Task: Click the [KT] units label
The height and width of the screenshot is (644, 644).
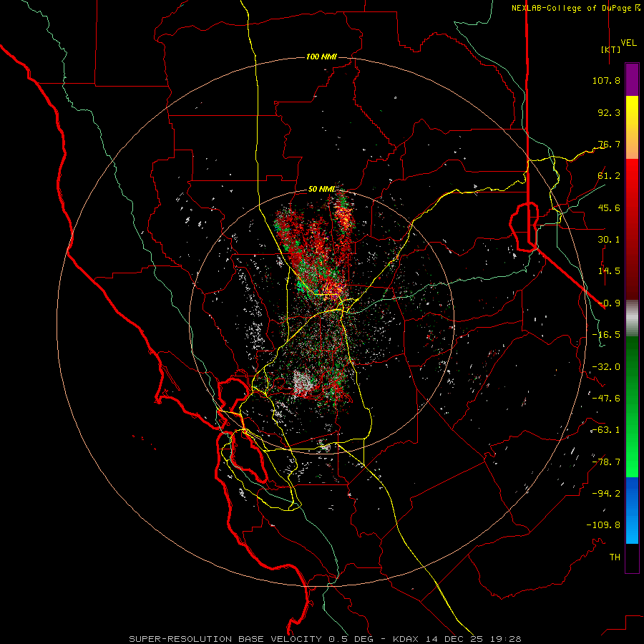Action: tap(610, 49)
